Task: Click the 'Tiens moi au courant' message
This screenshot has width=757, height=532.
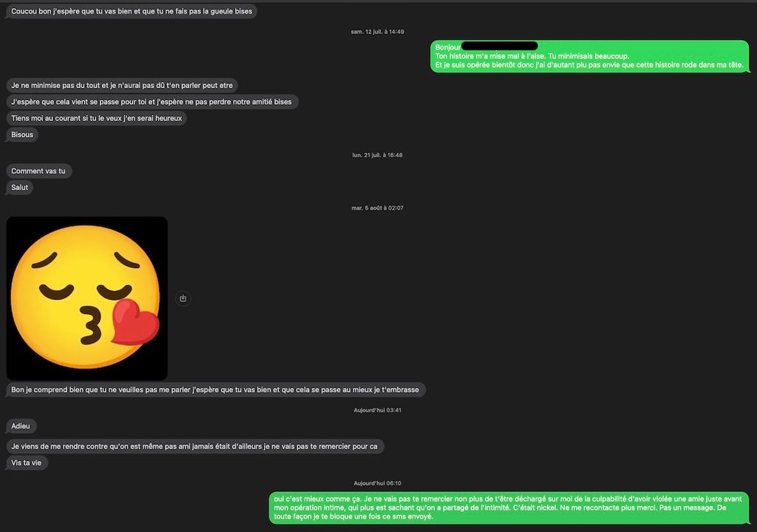Action: 97,117
